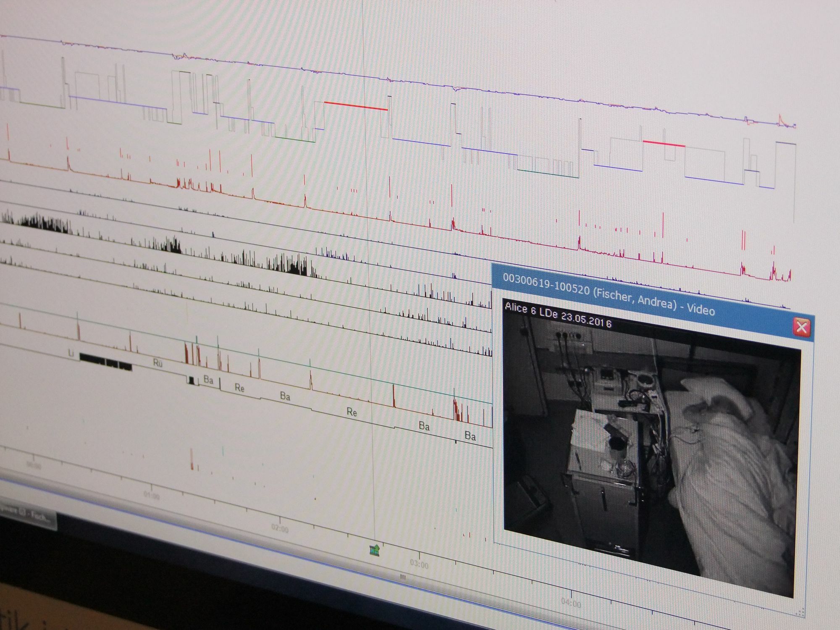Jump to 01:00 on the time axis

[151, 496]
